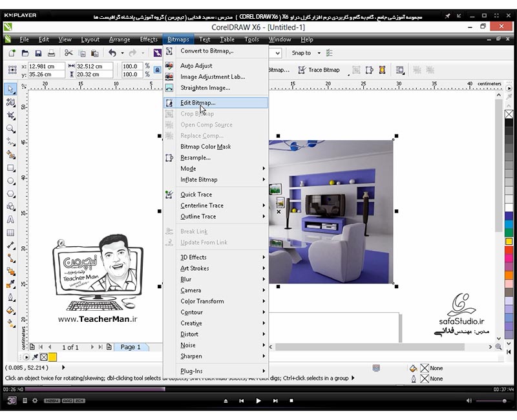The height and width of the screenshot is (420, 517).
Task: Click the KMPlayer eject/open icon
Action: [226, 401]
